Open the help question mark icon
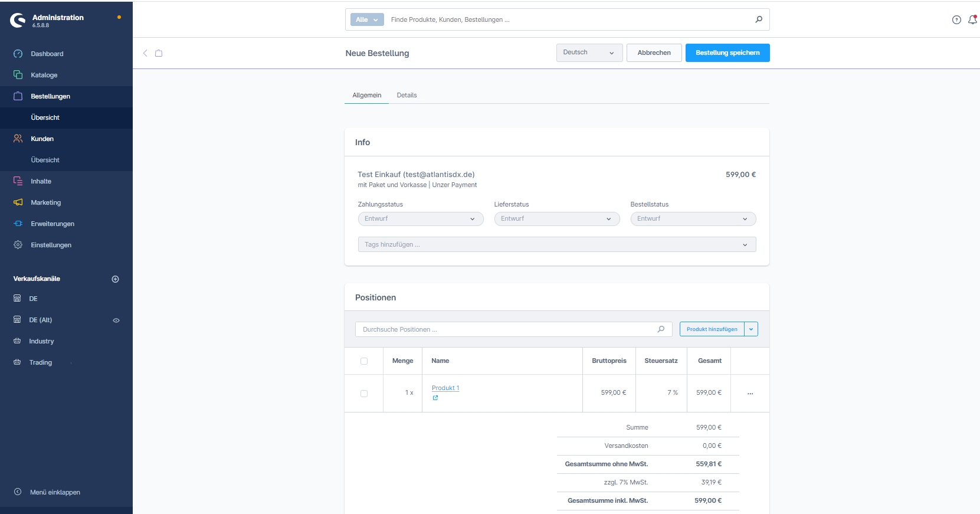 (956, 20)
